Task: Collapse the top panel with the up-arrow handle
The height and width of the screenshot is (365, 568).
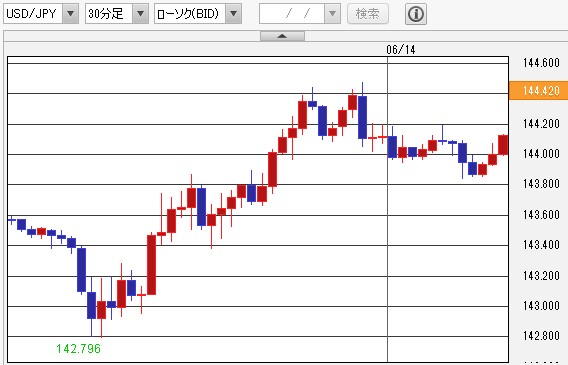Action: pos(282,36)
